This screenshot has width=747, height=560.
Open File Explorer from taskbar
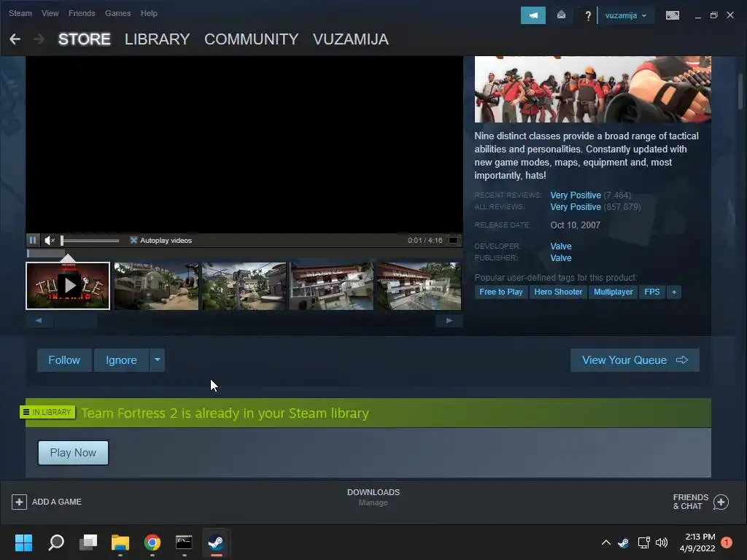click(x=120, y=542)
